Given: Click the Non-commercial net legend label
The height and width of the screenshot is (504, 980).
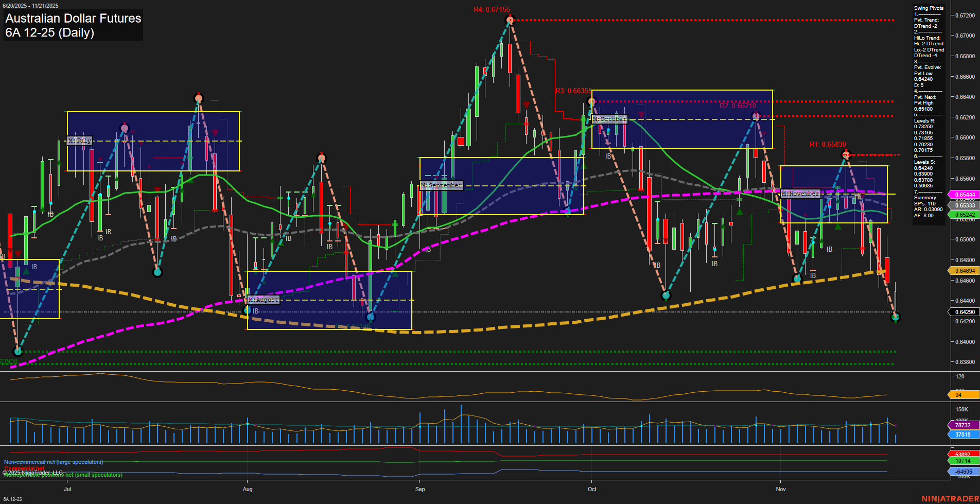Looking at the screenshot, I should pyautogui.click(x=54, y=462).
